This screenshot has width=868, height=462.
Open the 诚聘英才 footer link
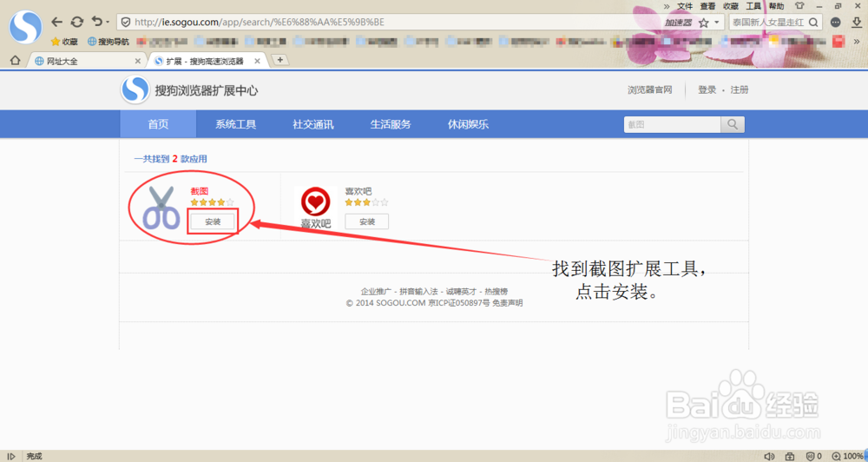point(461,292)
